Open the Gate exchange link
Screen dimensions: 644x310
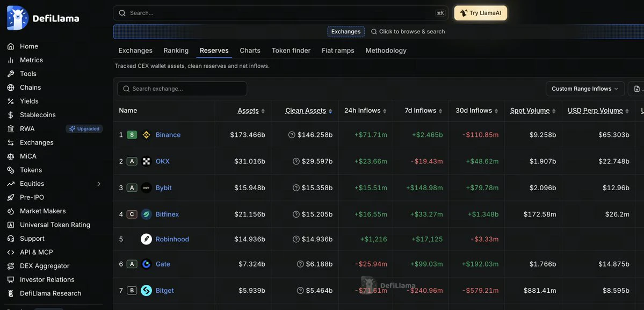click(163, 264)
